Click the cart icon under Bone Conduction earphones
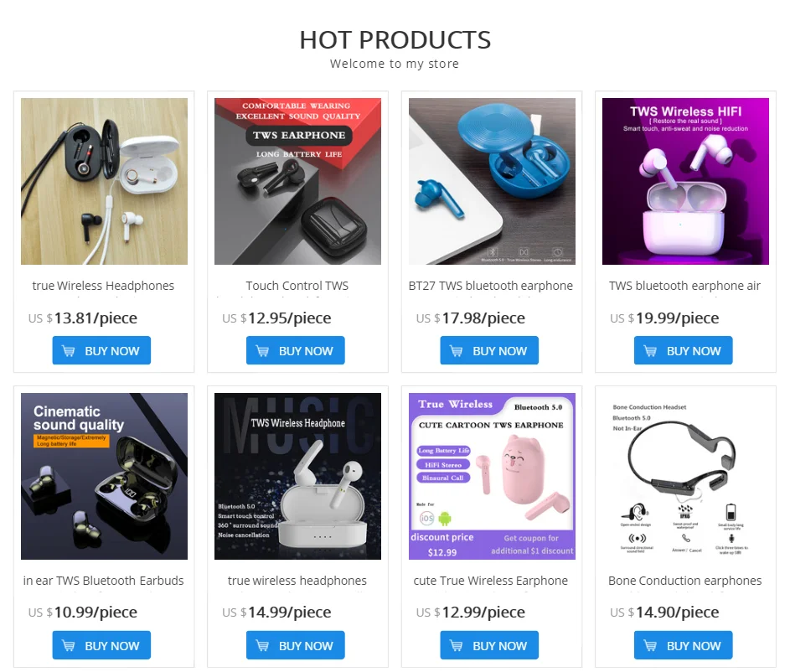This screenshot has width=790, height=672. tap(650, 645)
